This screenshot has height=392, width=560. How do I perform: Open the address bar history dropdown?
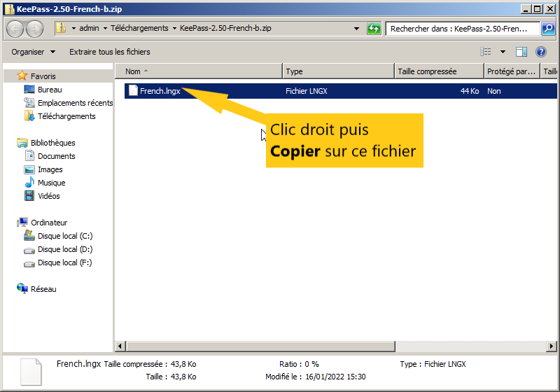pyautogui.click(x=356, y=29)
